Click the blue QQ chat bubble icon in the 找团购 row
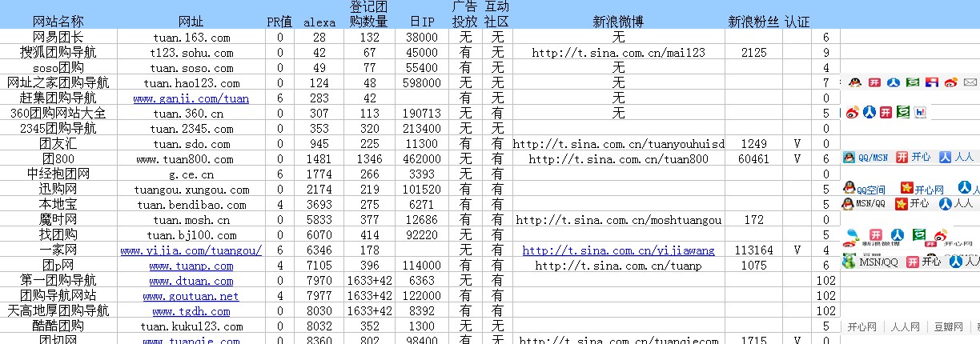This screenshot has width=980, height=344. pyautogui.click(x=852, y=234)
